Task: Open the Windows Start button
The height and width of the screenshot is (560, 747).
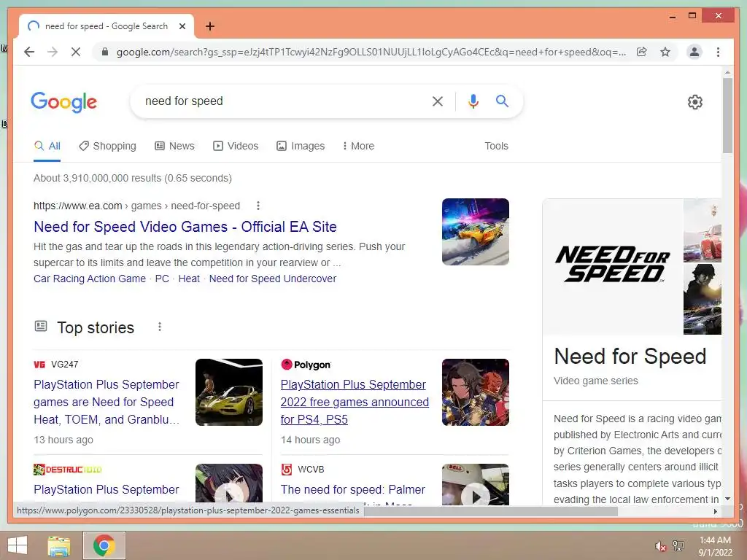Action: point(18,545)
